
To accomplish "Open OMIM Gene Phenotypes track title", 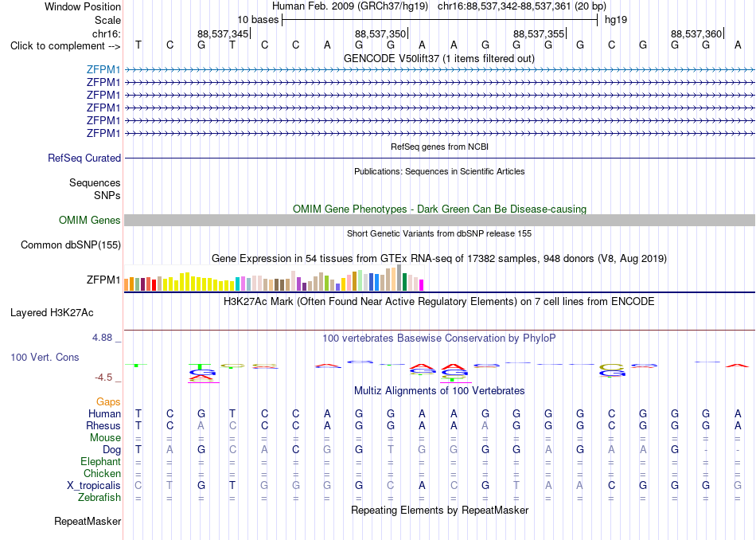I will 439,209.
